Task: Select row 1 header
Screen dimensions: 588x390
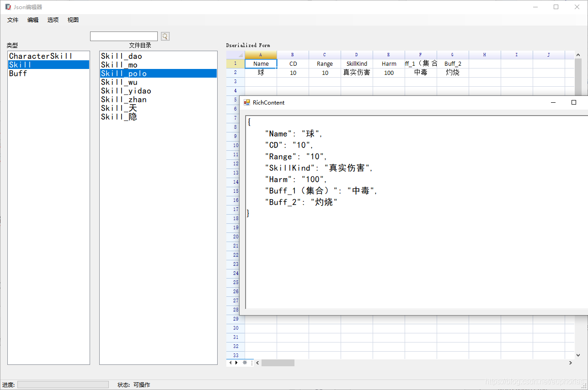Action: tap(235, 63)
